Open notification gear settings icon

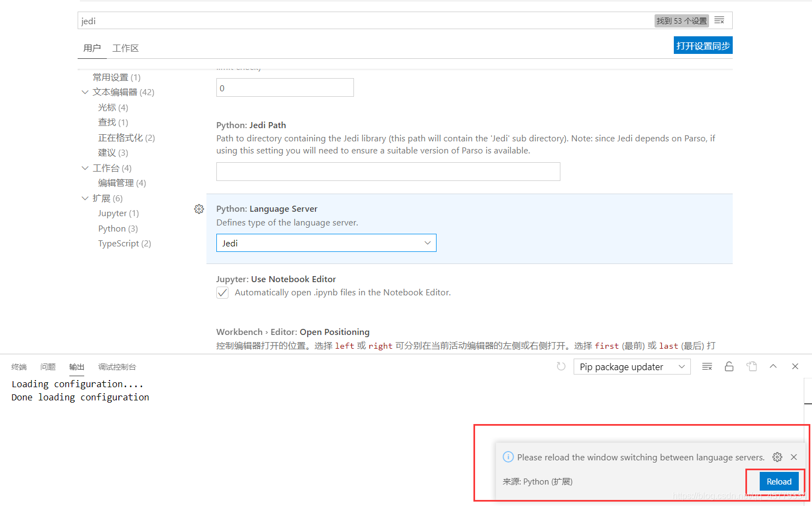(777, 457)
